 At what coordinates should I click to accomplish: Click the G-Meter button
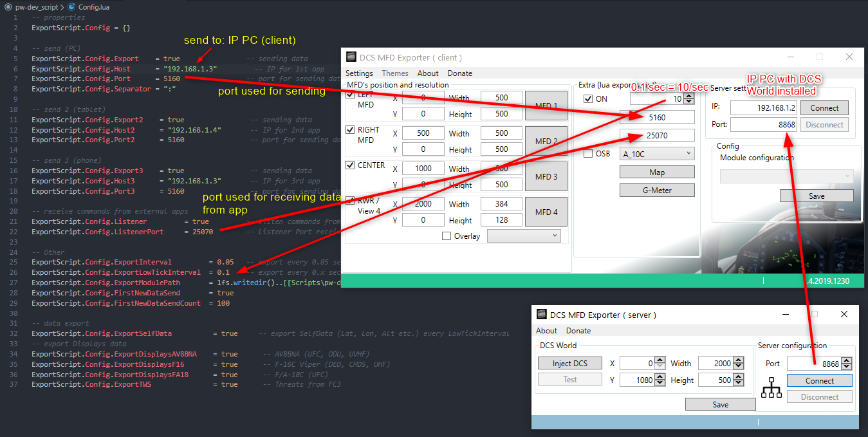point(657,191)
